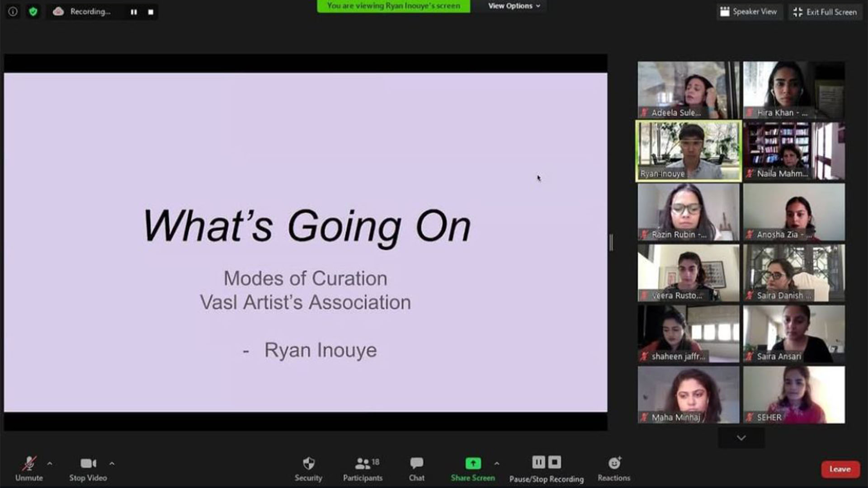Click the stop icon above Pause/Stop Recording
868x488 pixels.
tap(555, 462)
